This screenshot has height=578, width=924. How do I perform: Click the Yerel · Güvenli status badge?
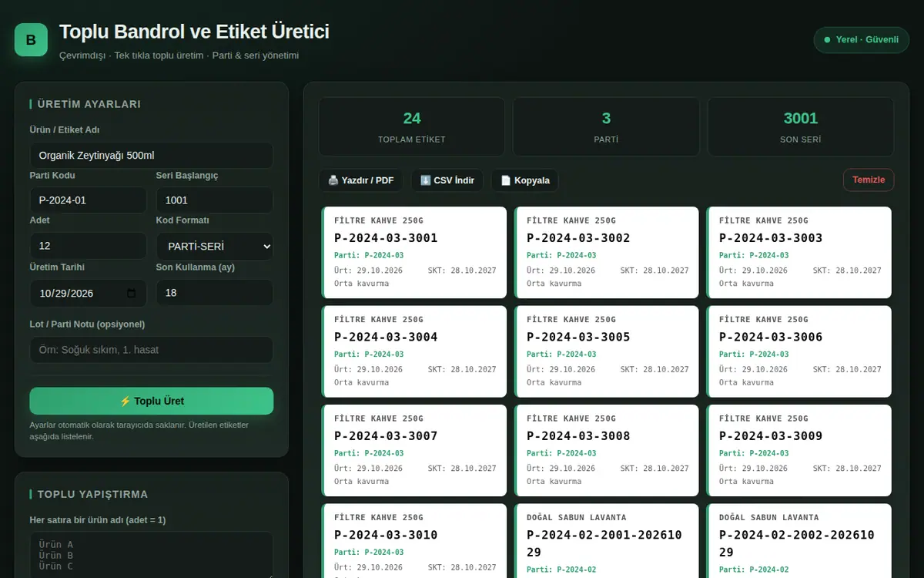861,39
